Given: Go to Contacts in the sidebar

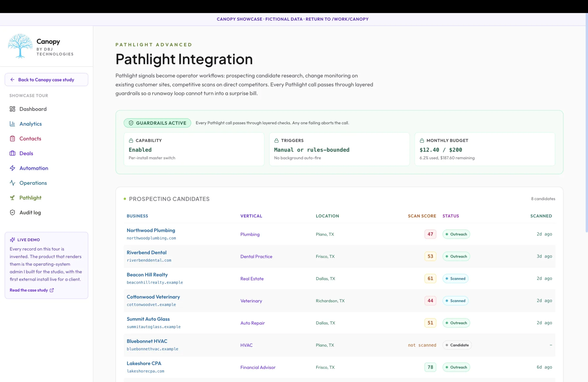Looking at the screenshot, I should [x=46, y=138].
